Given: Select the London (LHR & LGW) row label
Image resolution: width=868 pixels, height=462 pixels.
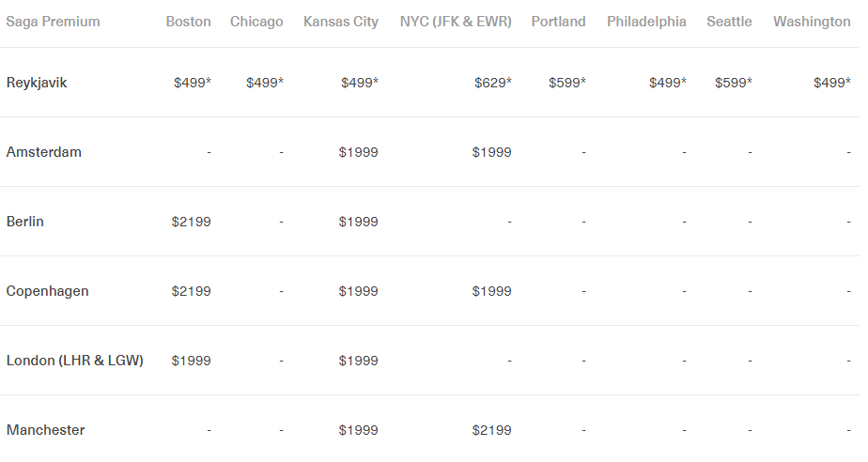Looking at the screenshot, I should click(75, 361).
